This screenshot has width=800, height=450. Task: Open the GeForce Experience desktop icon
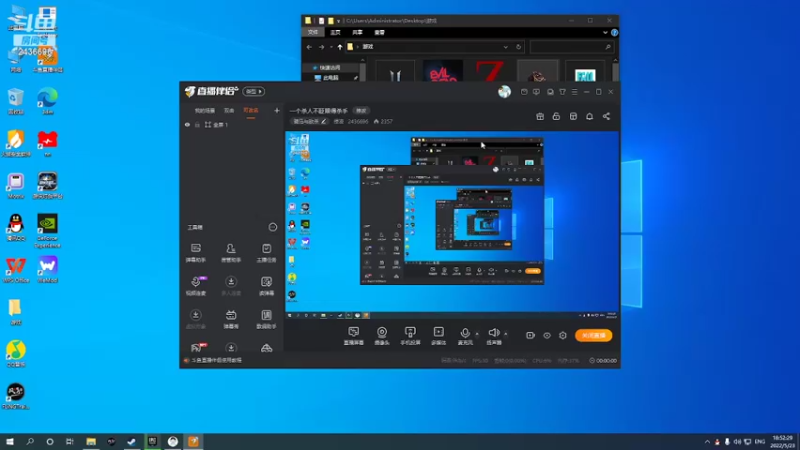pyautogui.click(x=47, y=231)
